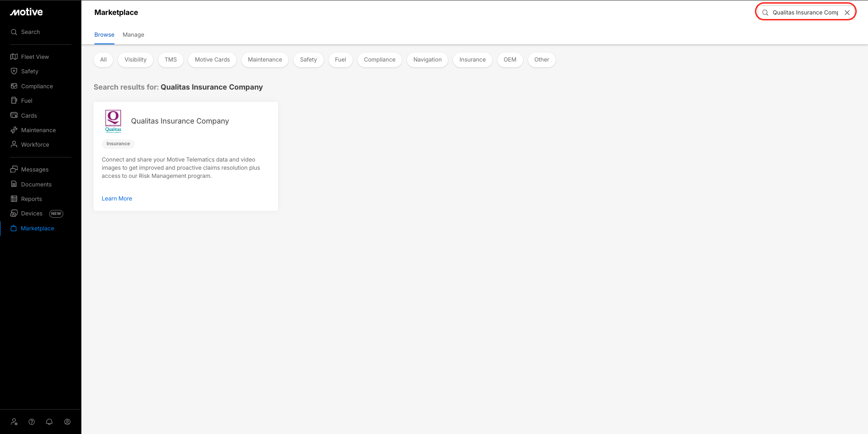868x434 pixels.
Task: Clear the marketplace search with the X
Action: (847, 13)
